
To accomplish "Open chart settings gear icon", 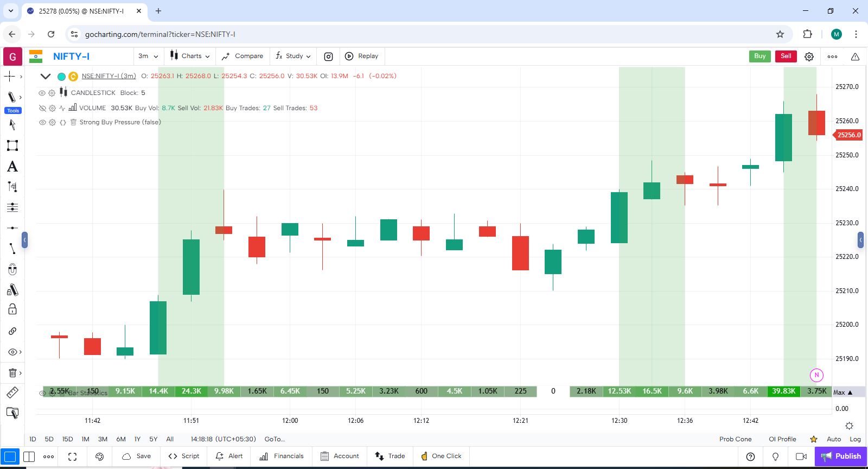I will tap(809, 56).
